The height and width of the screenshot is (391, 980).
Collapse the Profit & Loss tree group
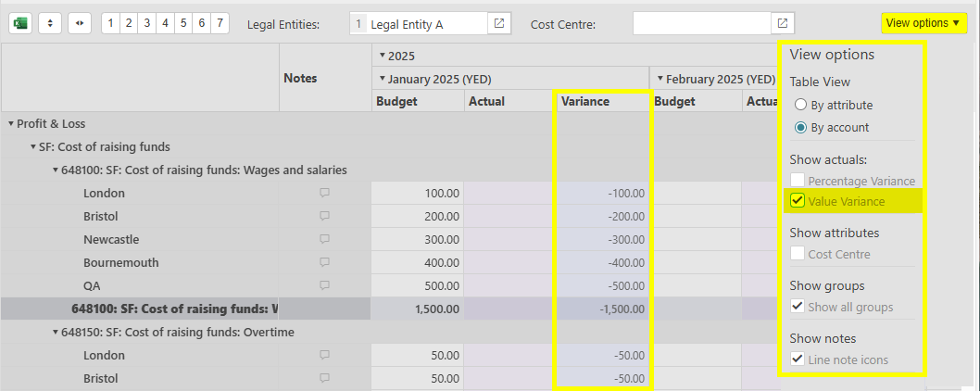(11, 123)
